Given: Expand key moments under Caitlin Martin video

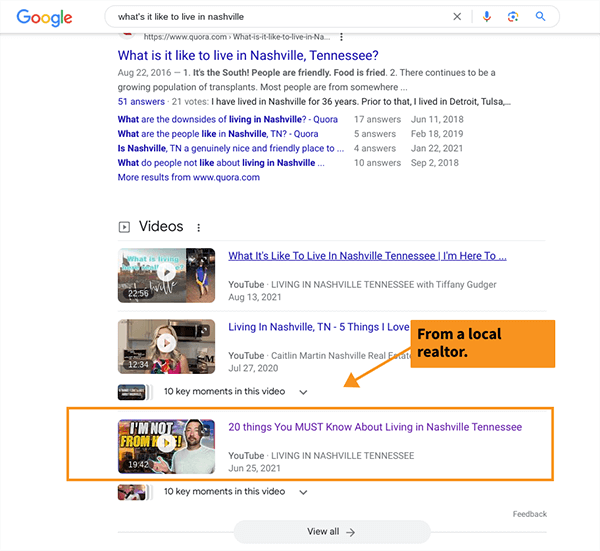Looking at the screenshot, I should click(303, 392).
